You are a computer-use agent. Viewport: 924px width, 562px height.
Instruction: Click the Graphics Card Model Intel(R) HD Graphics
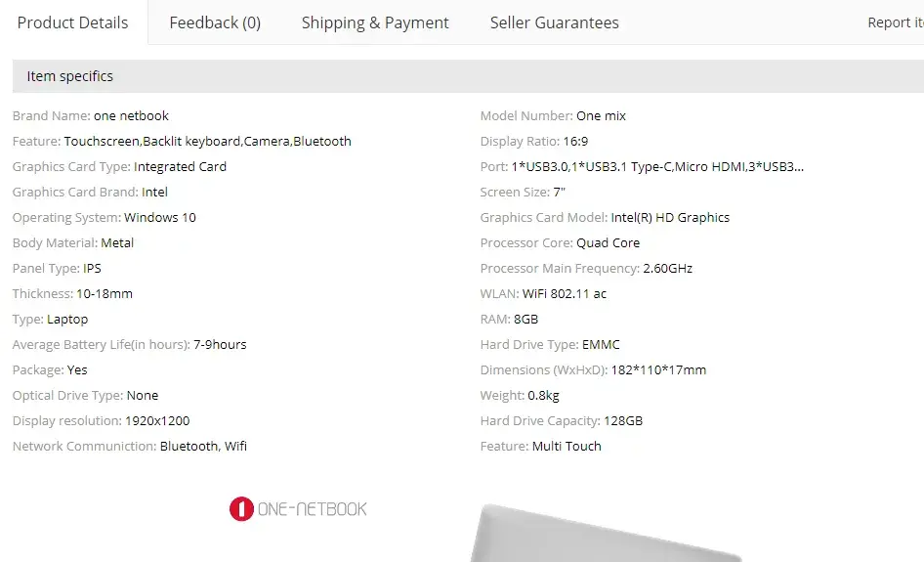point(670,217)
